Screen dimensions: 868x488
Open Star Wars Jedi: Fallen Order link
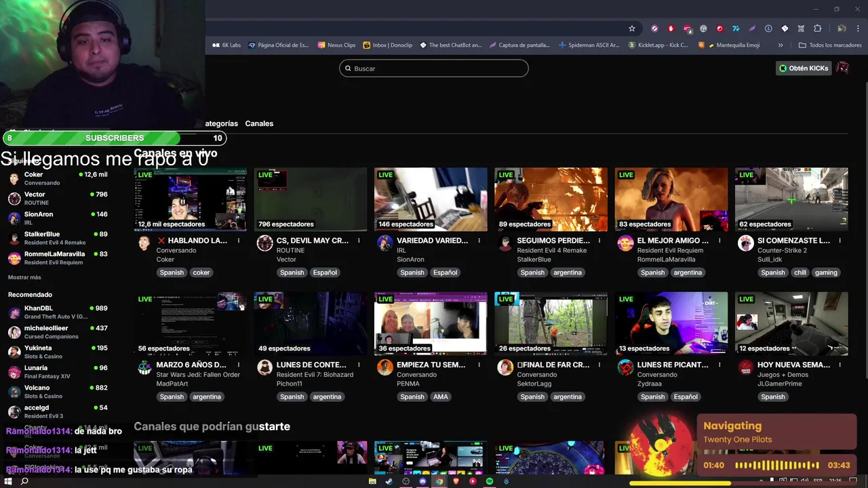[x=198, y=375]
